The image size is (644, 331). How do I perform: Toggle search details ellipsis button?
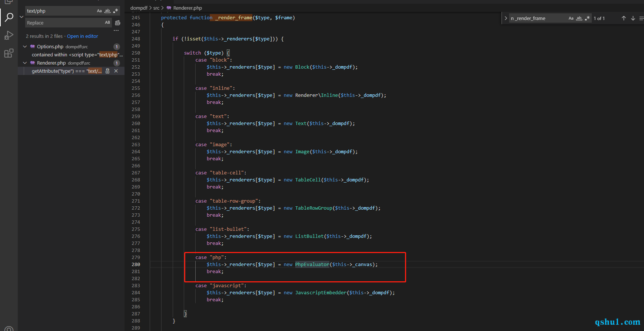click(116, 30)
